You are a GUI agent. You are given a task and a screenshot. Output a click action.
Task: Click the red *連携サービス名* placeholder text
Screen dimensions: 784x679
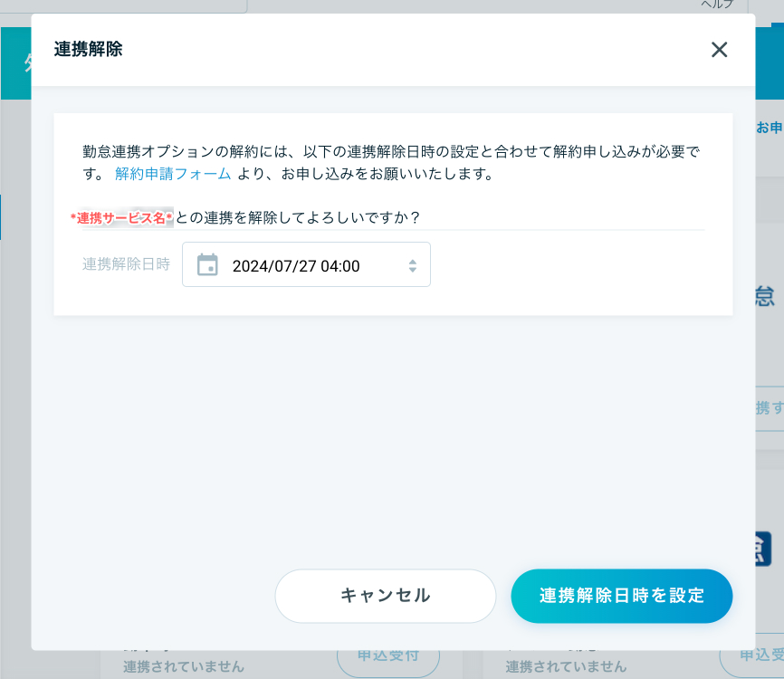click(121, 218)
